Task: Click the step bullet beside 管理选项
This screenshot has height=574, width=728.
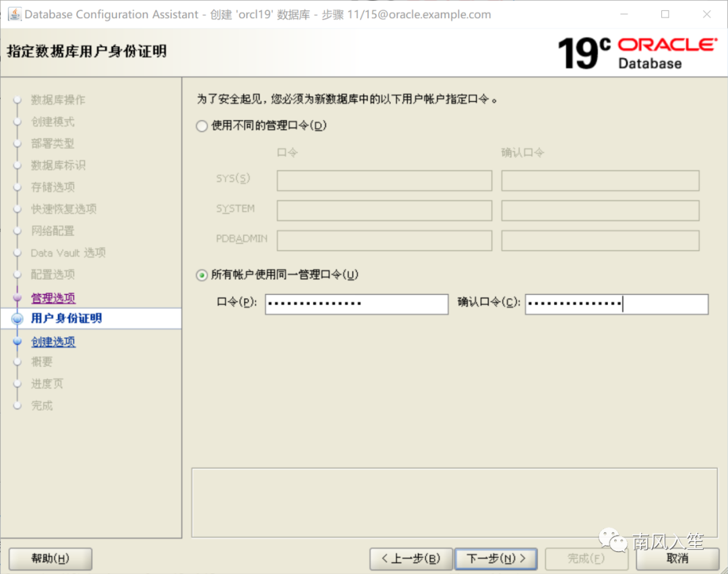Action: pos(18,297)
